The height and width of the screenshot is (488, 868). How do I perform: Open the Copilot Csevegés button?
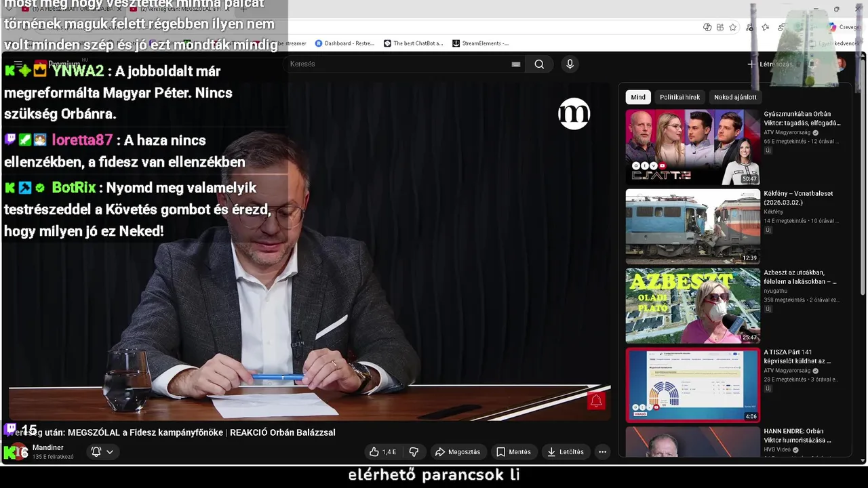tap(844, 27)
